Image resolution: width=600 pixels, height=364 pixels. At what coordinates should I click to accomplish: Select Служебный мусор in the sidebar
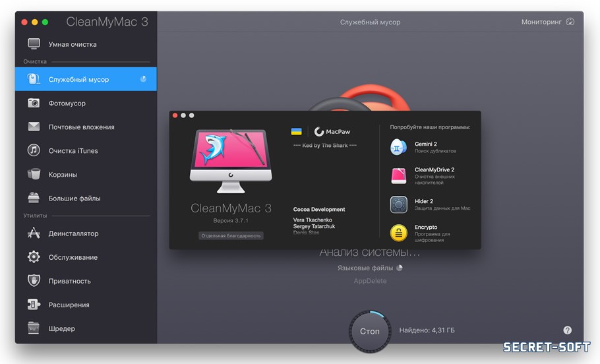pos(86,79)
